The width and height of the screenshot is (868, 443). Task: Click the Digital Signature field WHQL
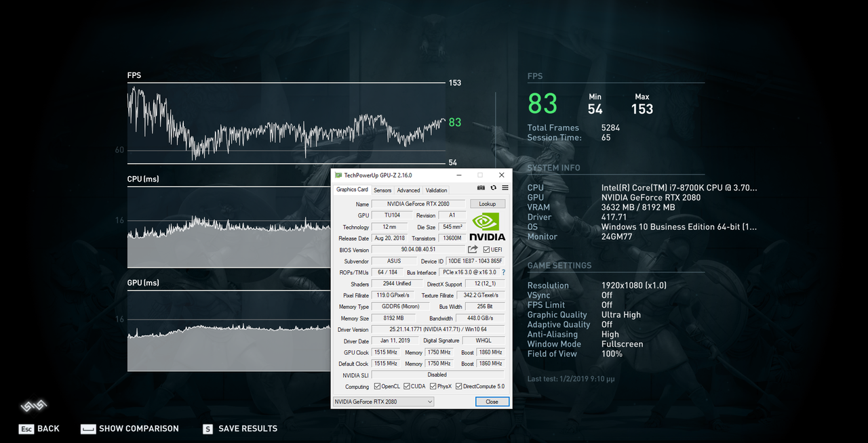(x=484, y=341)
